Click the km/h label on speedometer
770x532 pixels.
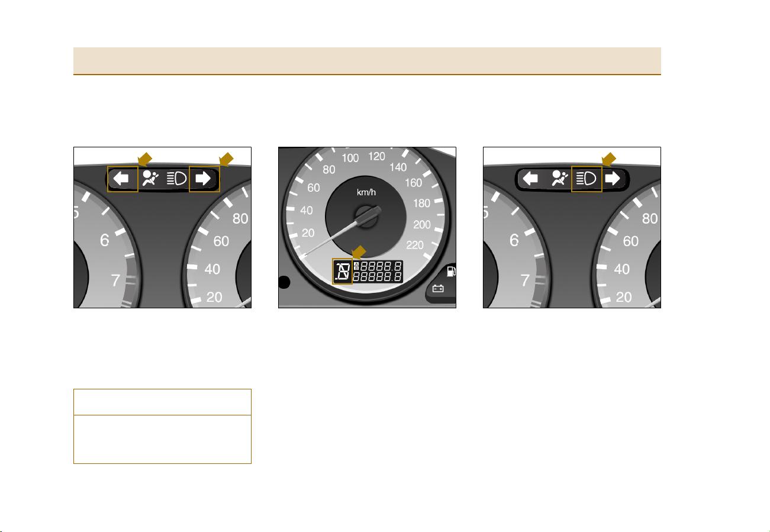pos(366,193)
